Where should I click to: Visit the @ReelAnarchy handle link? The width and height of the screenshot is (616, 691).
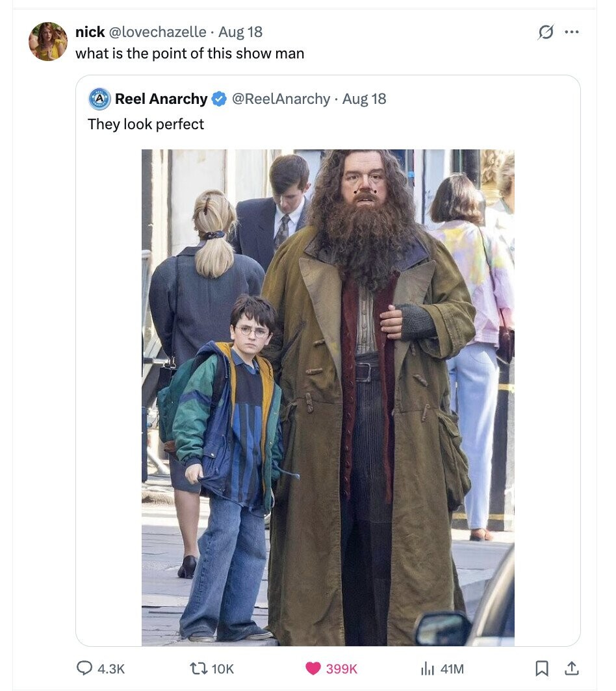click(281, 99)
